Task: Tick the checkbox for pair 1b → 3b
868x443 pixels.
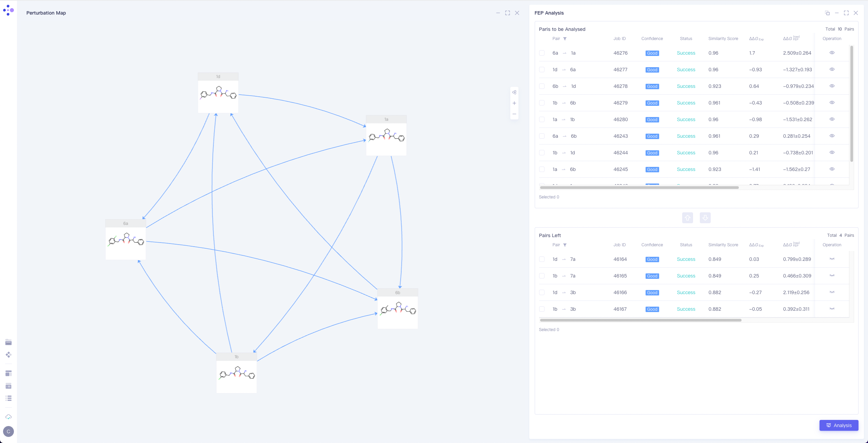Action: 542,309
